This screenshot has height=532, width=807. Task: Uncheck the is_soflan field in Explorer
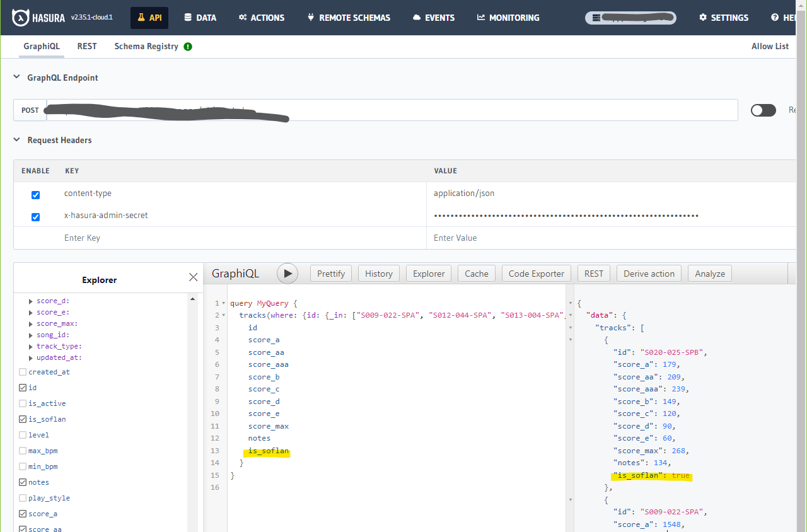[x=23, y=419]
